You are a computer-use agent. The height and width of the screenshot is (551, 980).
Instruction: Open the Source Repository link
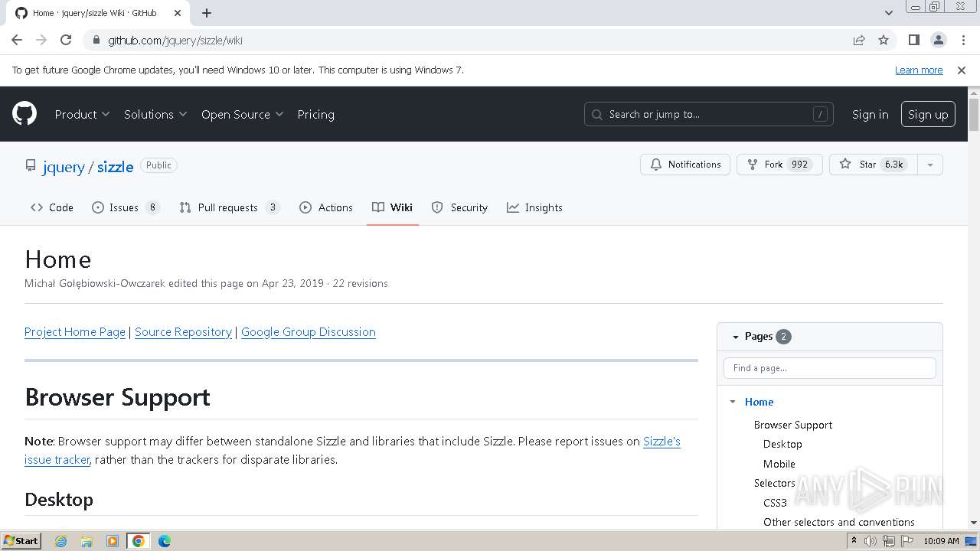click(x=183, y=332)
